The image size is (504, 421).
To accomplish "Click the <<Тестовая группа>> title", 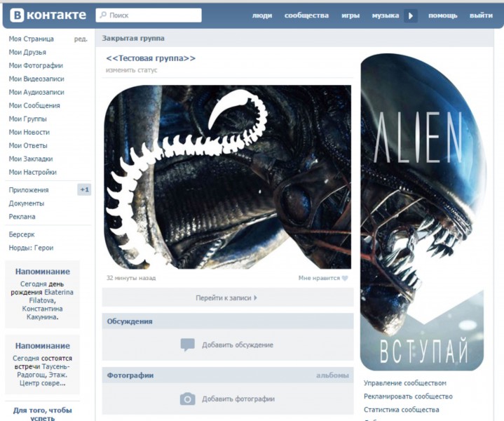I will (151, 58).
